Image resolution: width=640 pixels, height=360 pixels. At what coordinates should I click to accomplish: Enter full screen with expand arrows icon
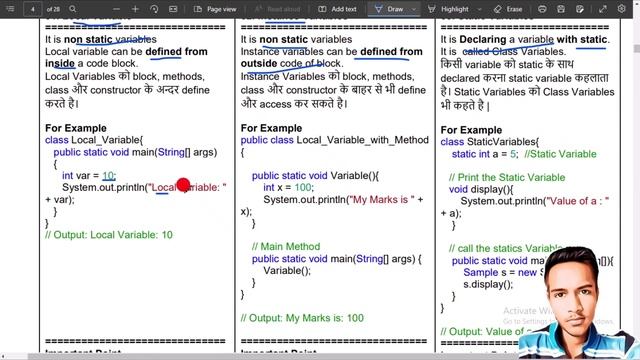coord(603,9)
